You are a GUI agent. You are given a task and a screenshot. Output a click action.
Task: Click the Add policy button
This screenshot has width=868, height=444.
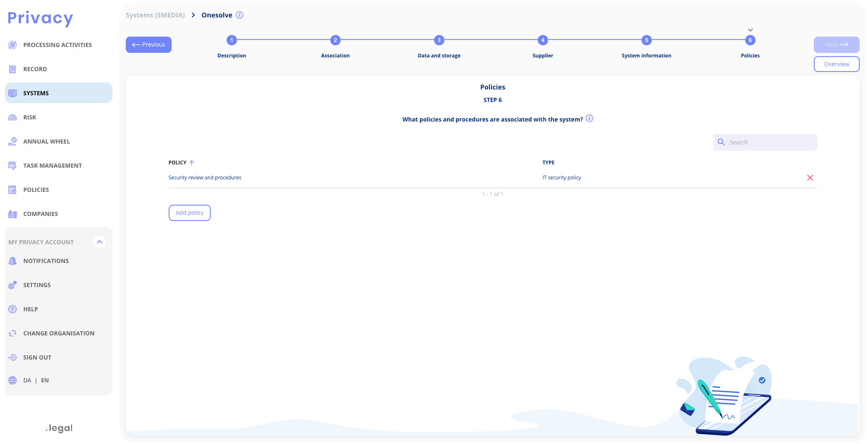[x=190, y=213]
